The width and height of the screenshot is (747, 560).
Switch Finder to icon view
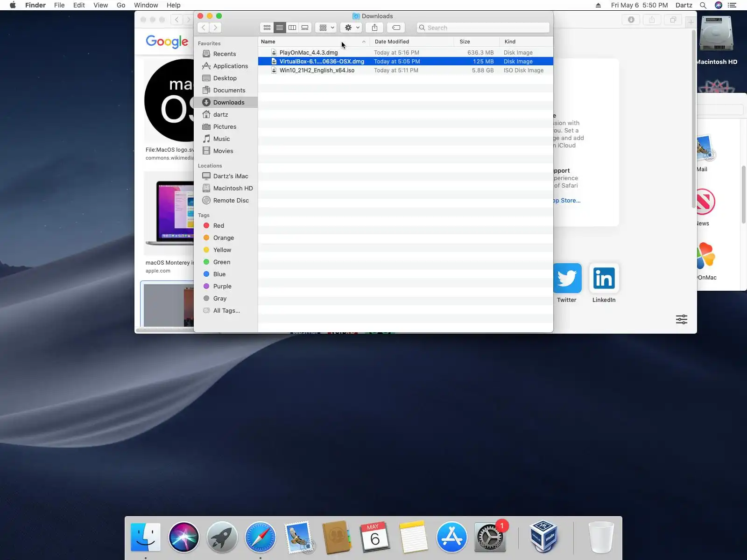point(267,28)
